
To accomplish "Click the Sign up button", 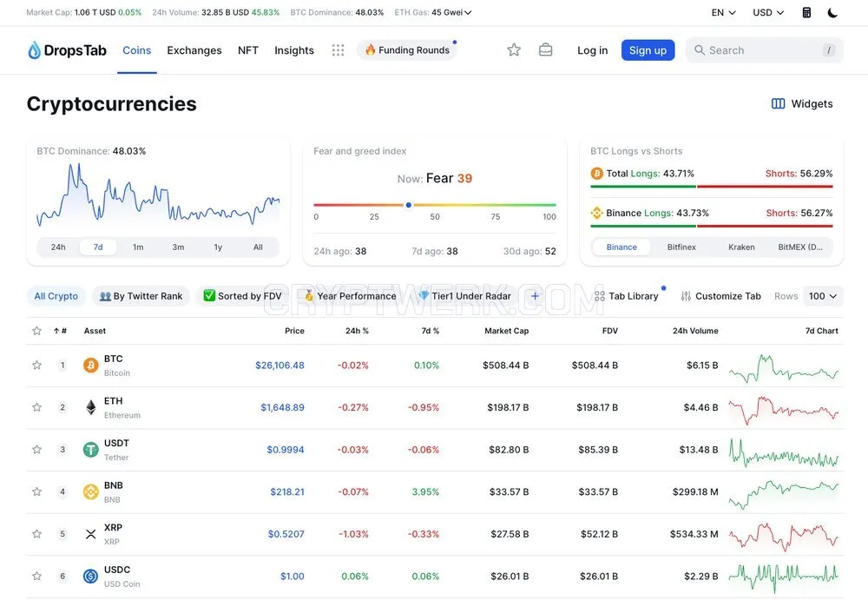I will click(x=648, y=49).
